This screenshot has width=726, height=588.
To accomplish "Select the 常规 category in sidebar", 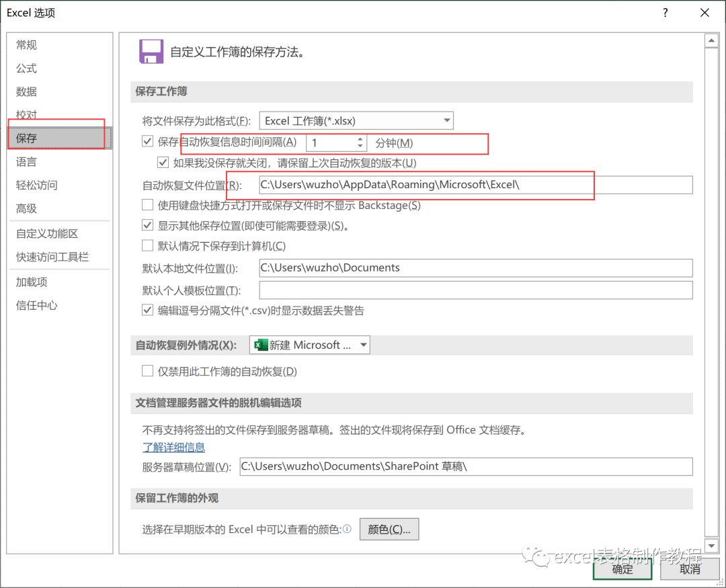I will click(x=26, y=45).
